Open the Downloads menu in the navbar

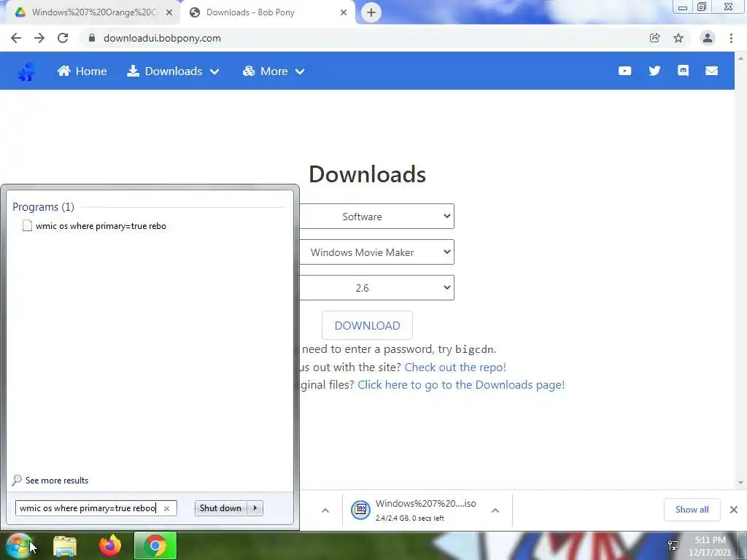click(x=173, y=71)
